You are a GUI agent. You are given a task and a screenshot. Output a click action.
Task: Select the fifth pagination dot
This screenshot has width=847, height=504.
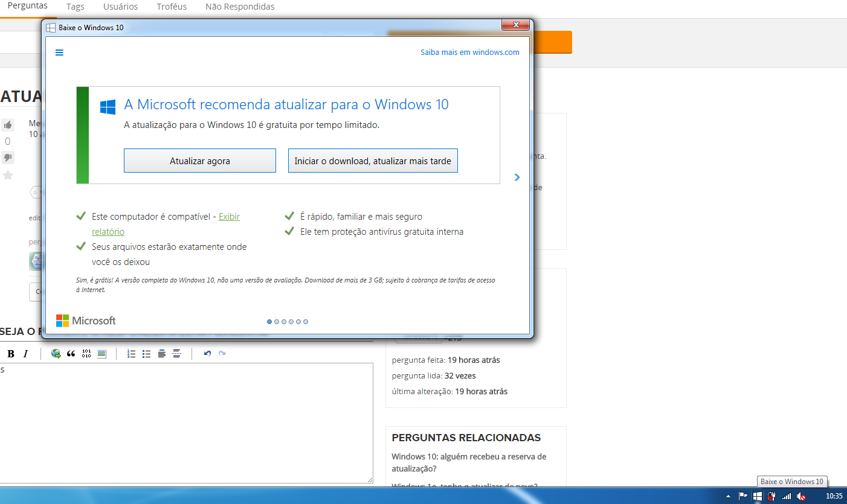tap(298, 322)
